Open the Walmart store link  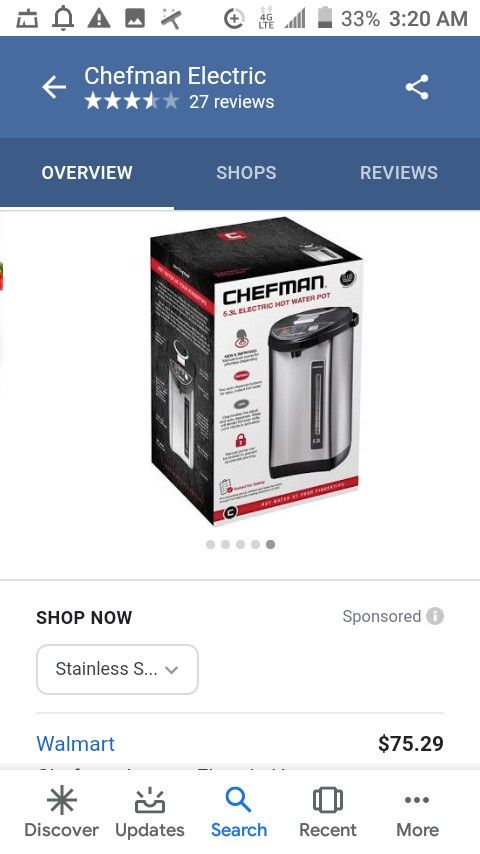click(x=76, y=743)
